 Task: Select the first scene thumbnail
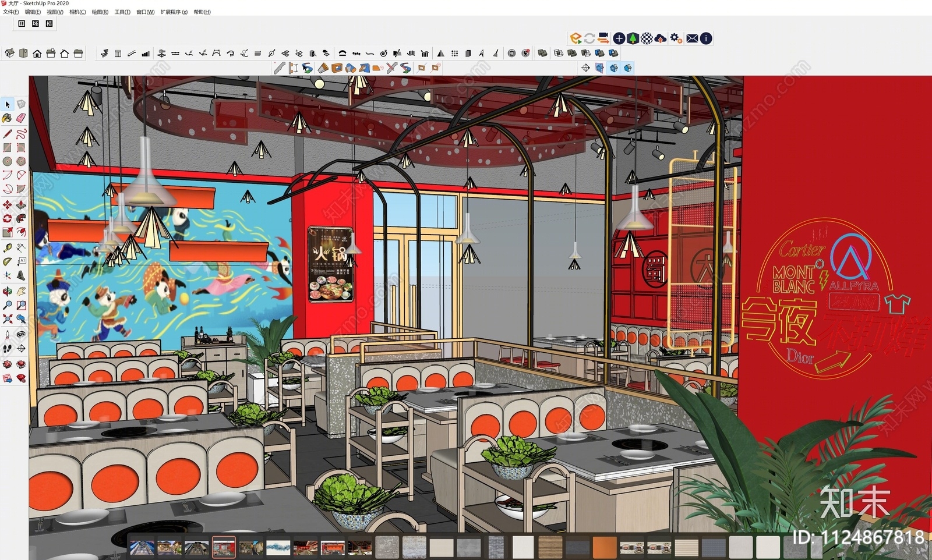pyautogui.click(x=142, y=547)
